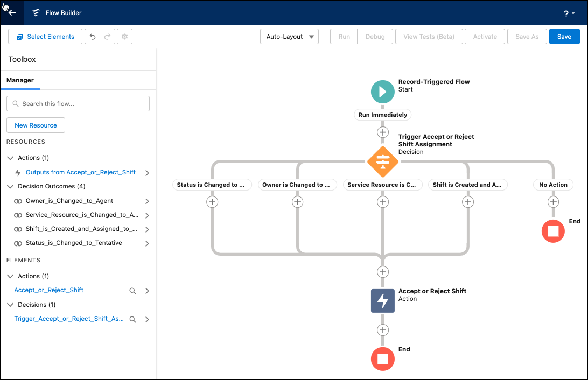Add element under Owner is Changed path
This screenshot has width=588, height=380.
pyautogui.click(x=297, y=202)
